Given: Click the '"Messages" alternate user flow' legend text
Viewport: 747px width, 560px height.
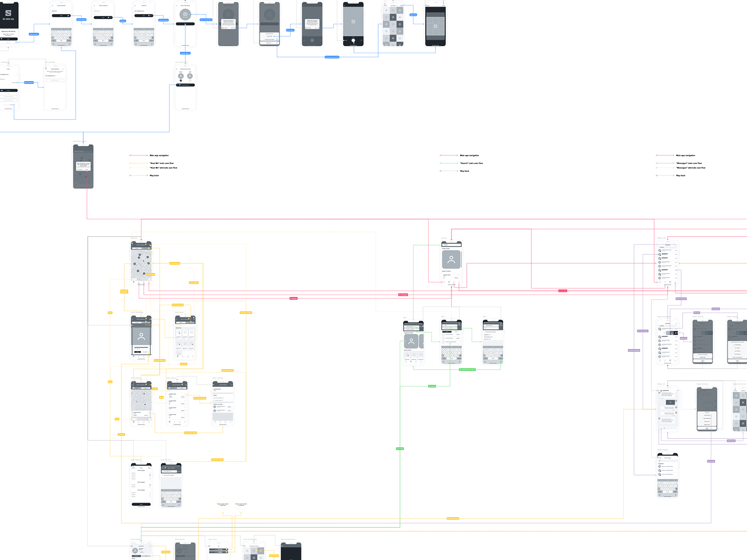Looking at the screenshot, I should 691,168.
